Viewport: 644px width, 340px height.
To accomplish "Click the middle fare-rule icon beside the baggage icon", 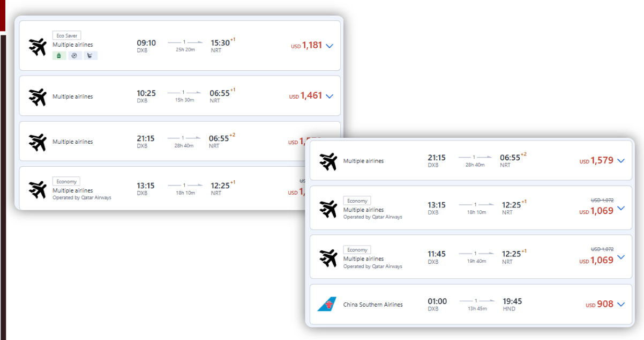I will pos(74,55).
